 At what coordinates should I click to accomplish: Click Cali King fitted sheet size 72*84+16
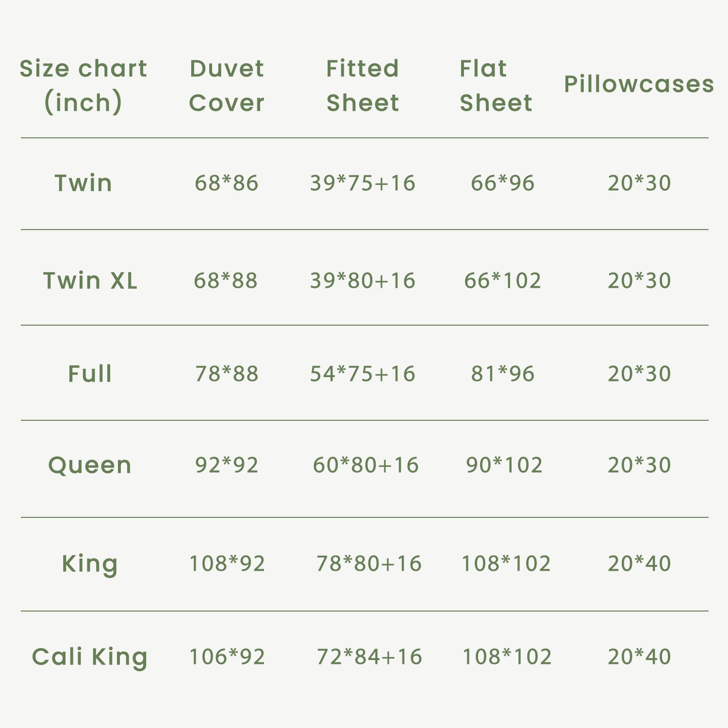tap(369, 657)
